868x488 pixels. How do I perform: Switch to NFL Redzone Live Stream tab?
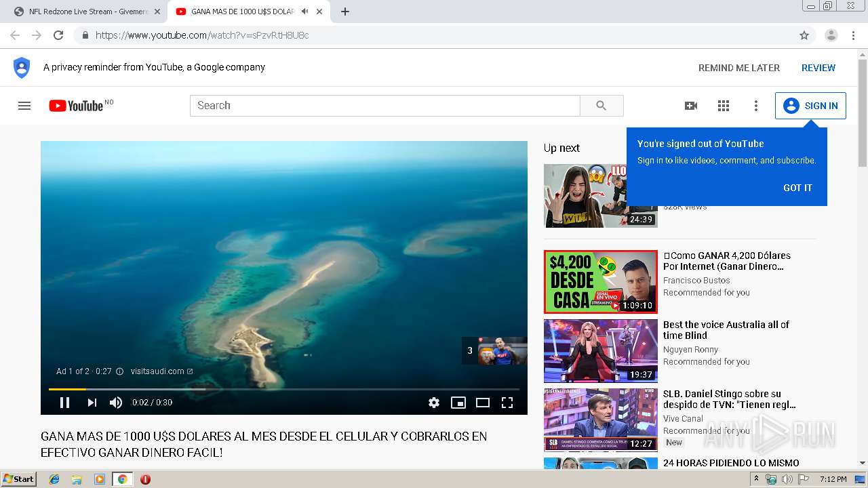click(x=87, y=12)
